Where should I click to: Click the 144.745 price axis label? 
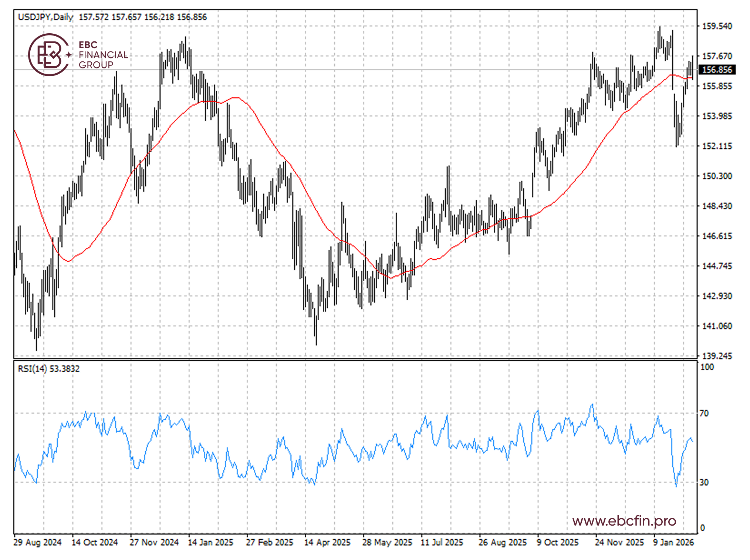716,266
